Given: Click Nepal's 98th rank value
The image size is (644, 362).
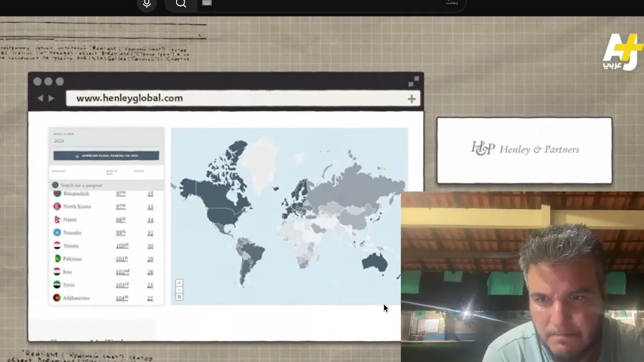Looking at the screenshot, I should click(121, 220).
